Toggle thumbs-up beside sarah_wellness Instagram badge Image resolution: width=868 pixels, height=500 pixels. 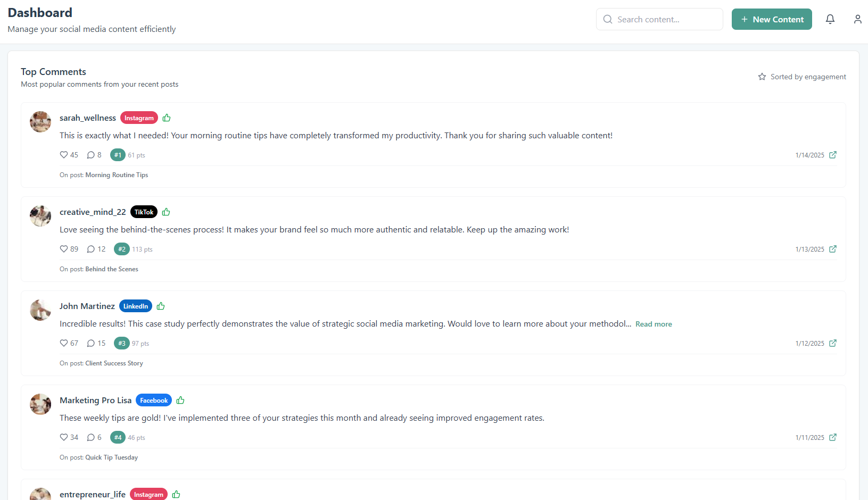pos(167,118)
